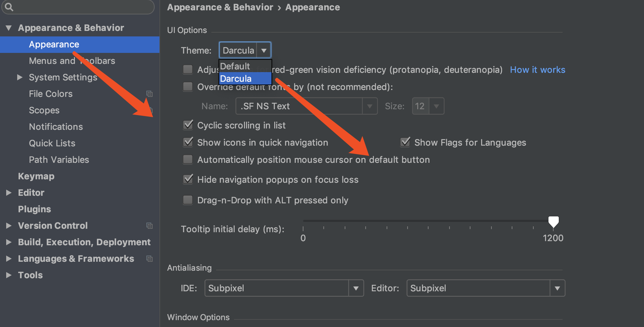The image size is (644, 327).
Task: Expand the System Settings tree node
Action: (20, 77)
